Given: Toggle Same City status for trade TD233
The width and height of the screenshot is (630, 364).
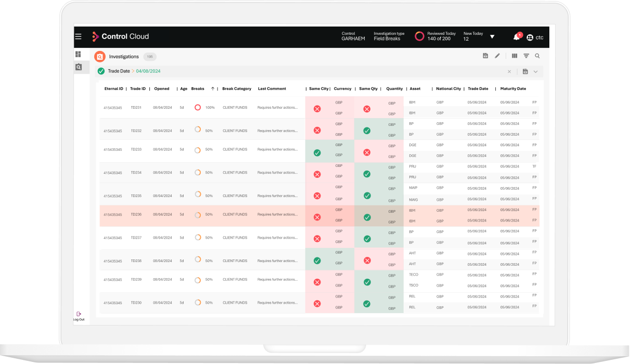Looking at the screenshot, I should (x=317, y=153).
